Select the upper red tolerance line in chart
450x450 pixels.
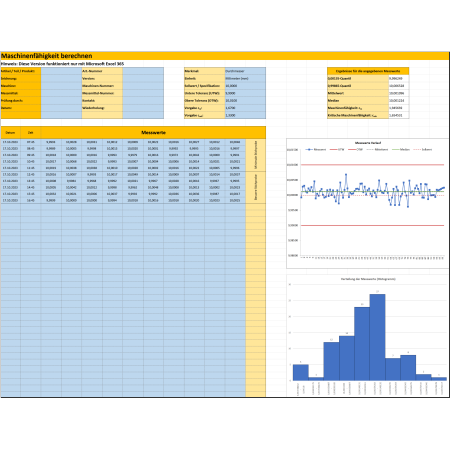(373, 165)
